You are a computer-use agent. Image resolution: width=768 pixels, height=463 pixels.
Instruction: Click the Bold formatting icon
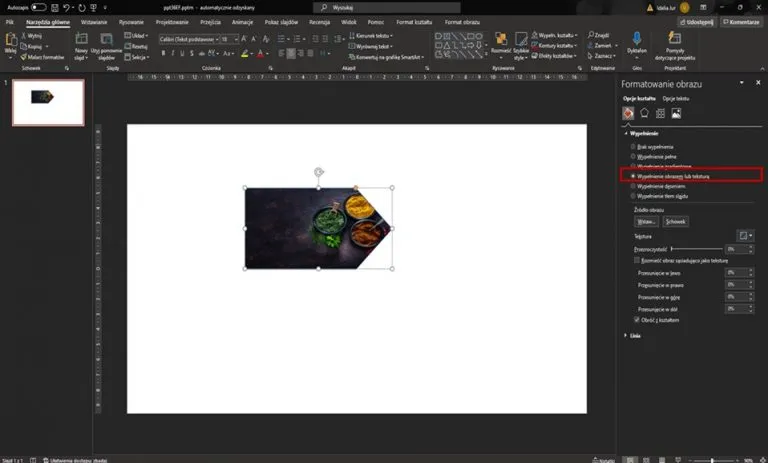pos(163,53)
